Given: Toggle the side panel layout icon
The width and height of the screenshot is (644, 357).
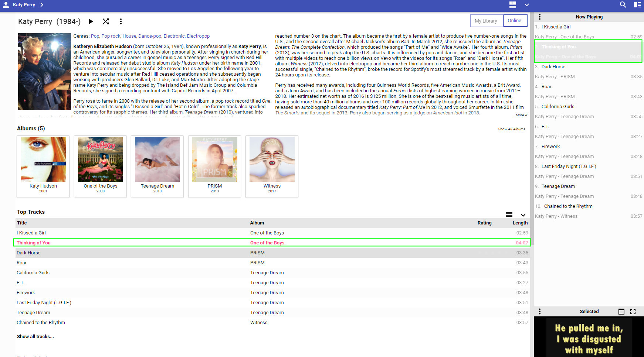Looking at the screenshot, I should pos(637,5).
